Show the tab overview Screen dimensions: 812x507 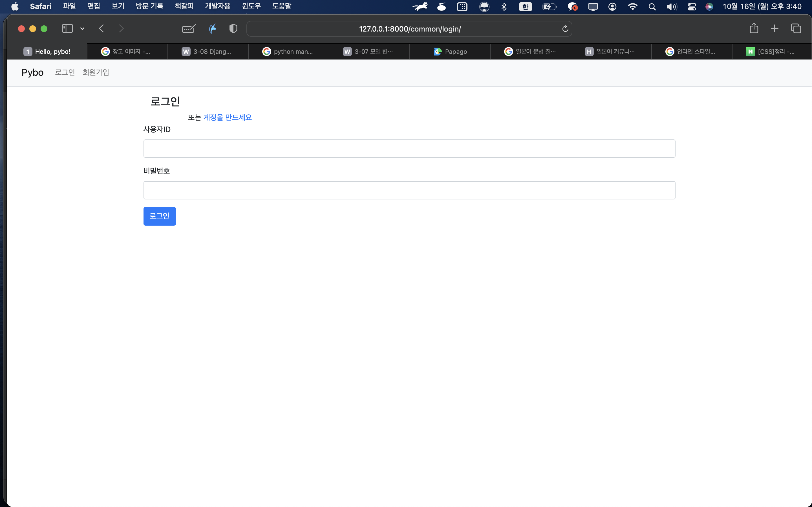point(796,29)
